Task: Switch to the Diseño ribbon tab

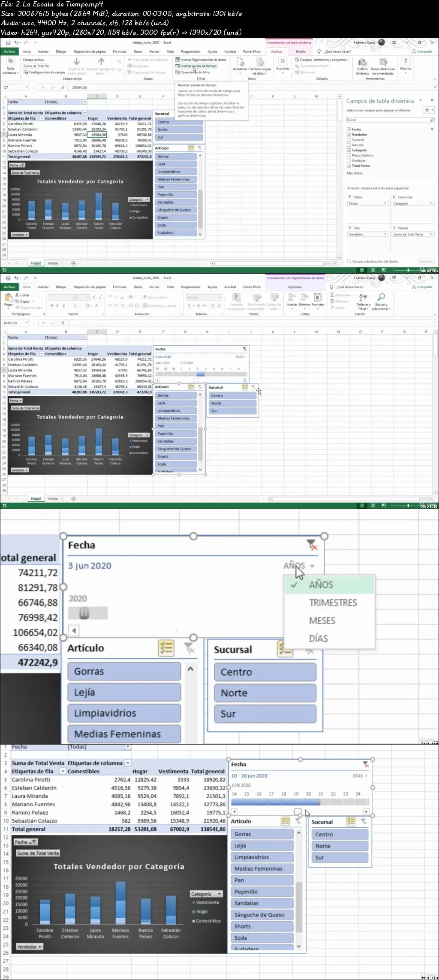Action: coord(301,51)
